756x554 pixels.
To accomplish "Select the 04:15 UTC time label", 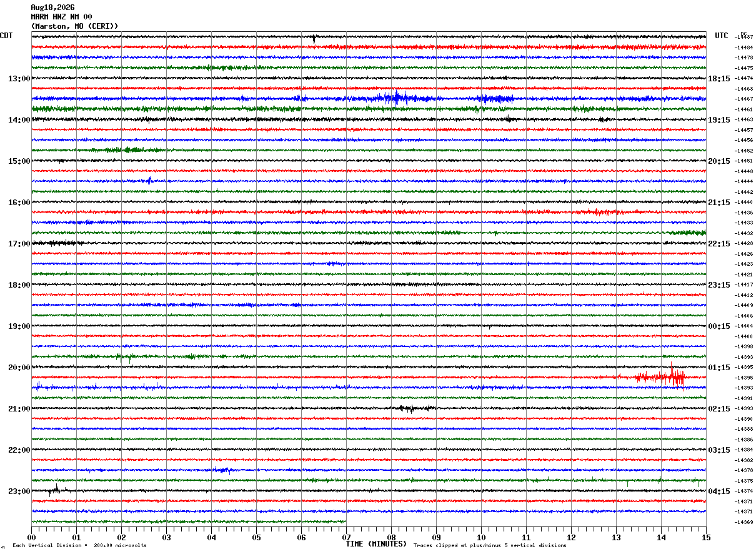I will (719, 491).
